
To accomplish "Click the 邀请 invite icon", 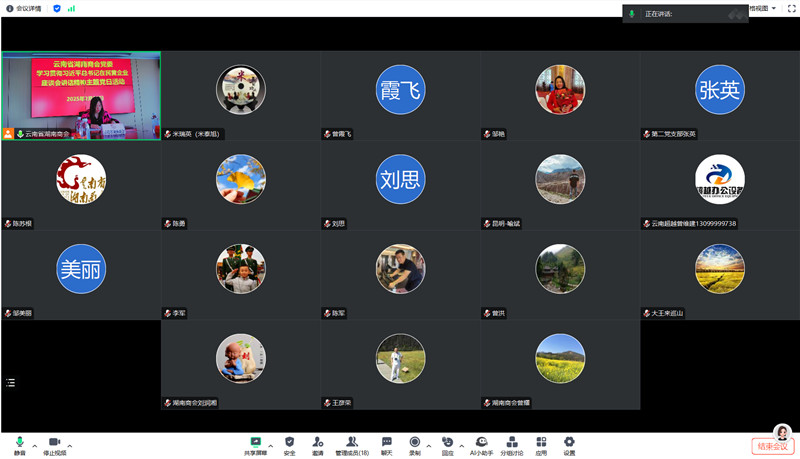I will click(x=317, y=444).
